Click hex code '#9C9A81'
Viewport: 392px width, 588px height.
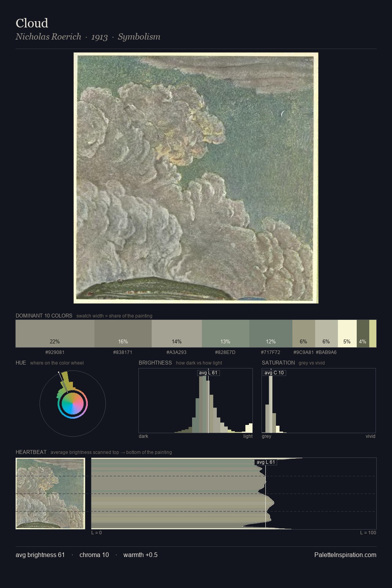pos(303,352)
